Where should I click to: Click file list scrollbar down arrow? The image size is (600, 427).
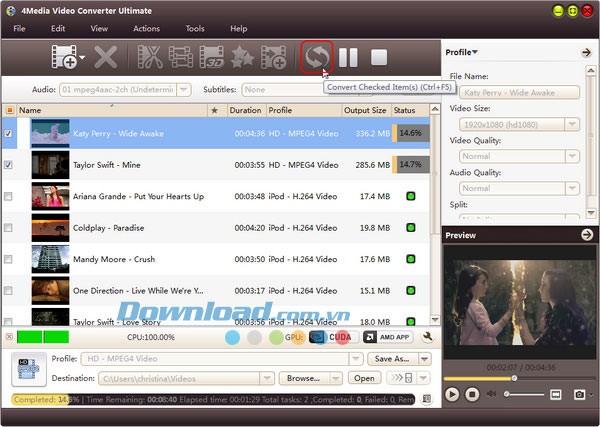coord(435,320)
